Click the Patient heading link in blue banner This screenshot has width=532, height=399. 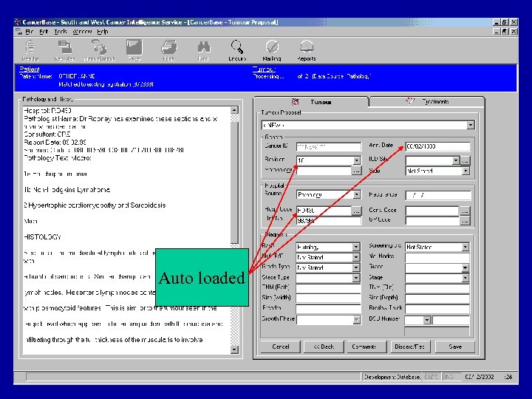tap(29, 69)
